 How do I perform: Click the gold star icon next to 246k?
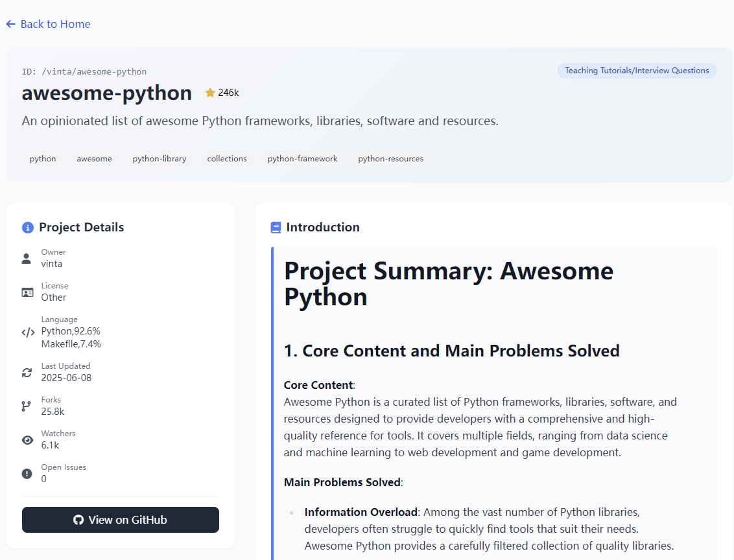[x=210, y=93]
